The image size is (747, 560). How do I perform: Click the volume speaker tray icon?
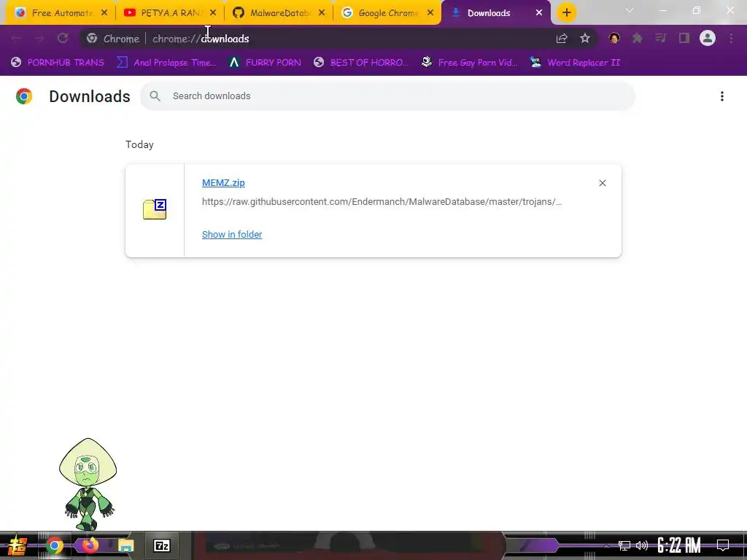click(642, 545)
